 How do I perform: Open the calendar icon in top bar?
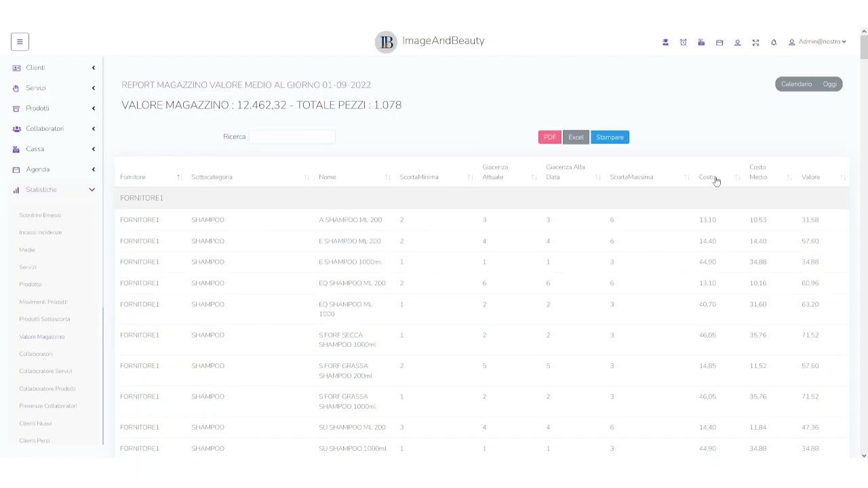point(719,42)
